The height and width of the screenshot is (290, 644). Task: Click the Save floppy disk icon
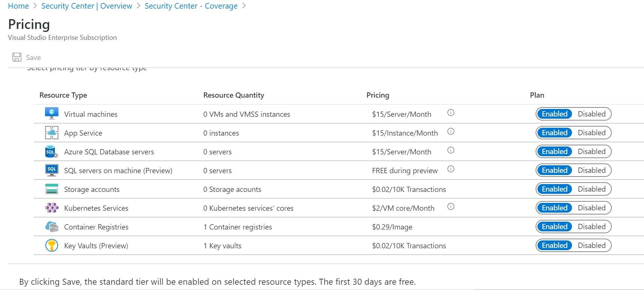tap(17, 57)
